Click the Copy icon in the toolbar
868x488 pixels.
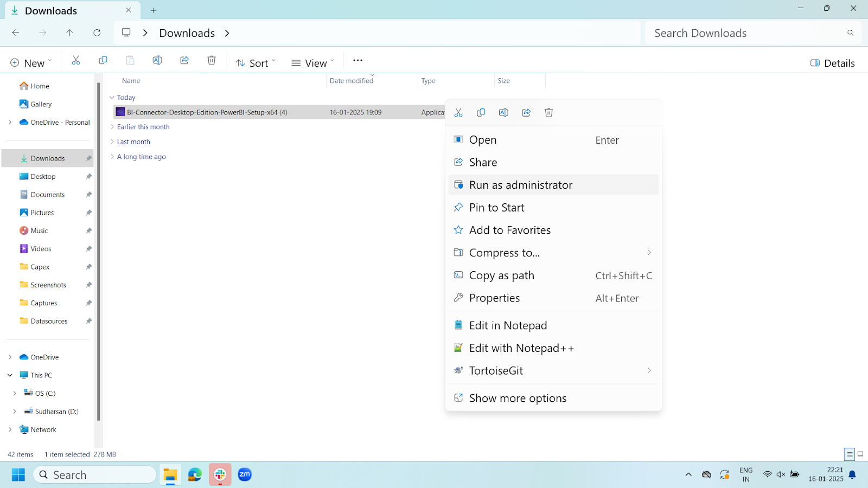[x=103, y=60]
